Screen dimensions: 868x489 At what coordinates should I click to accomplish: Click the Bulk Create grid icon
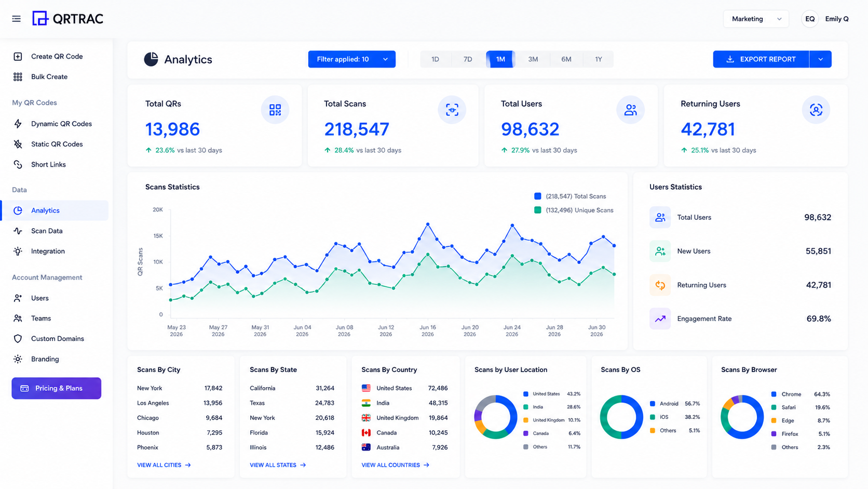(18, 77)
